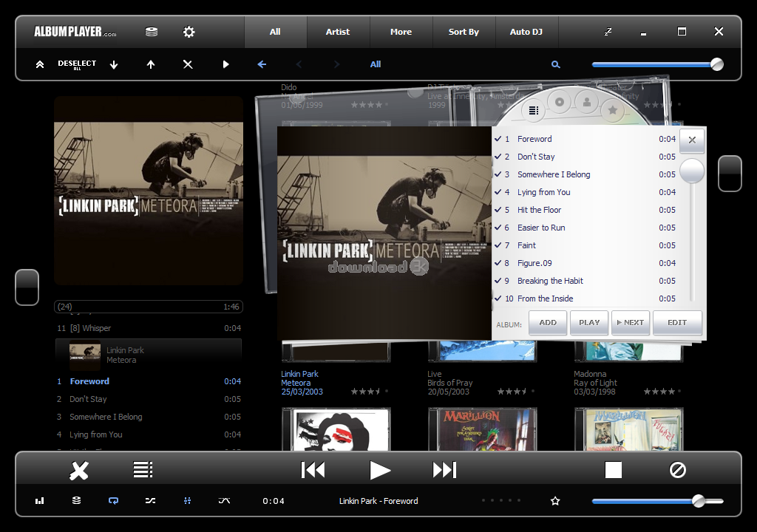The width and height of the screenshot is (757, 532).
Task: Play selection using small toolbar play arrow
Action: [225, 64]
